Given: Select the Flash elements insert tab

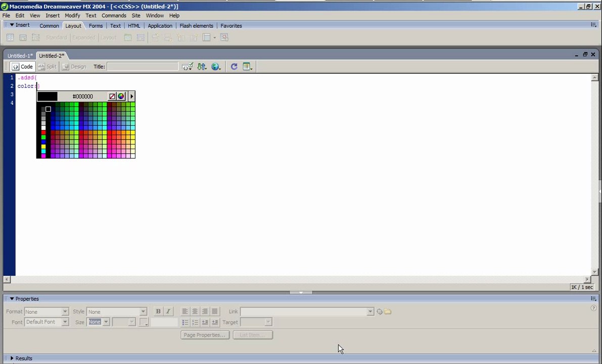Looking at the screenshot, I should pyautogui.click(x=196, y=26).
